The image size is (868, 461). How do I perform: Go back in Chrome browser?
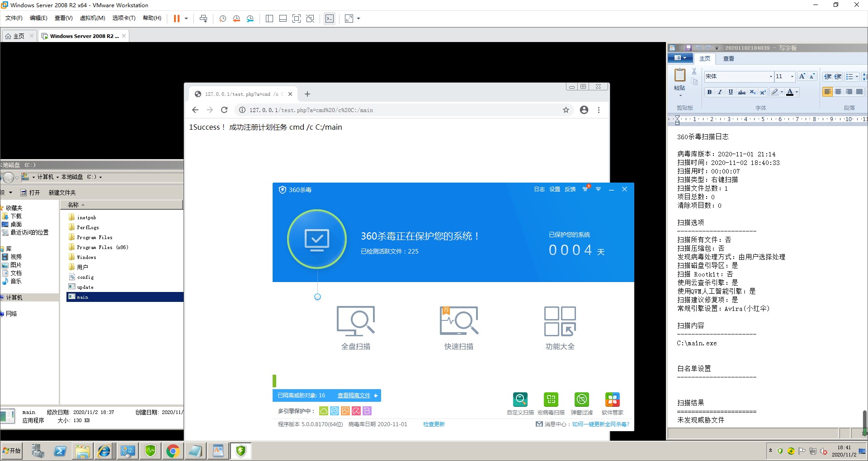tap(195, 110)
